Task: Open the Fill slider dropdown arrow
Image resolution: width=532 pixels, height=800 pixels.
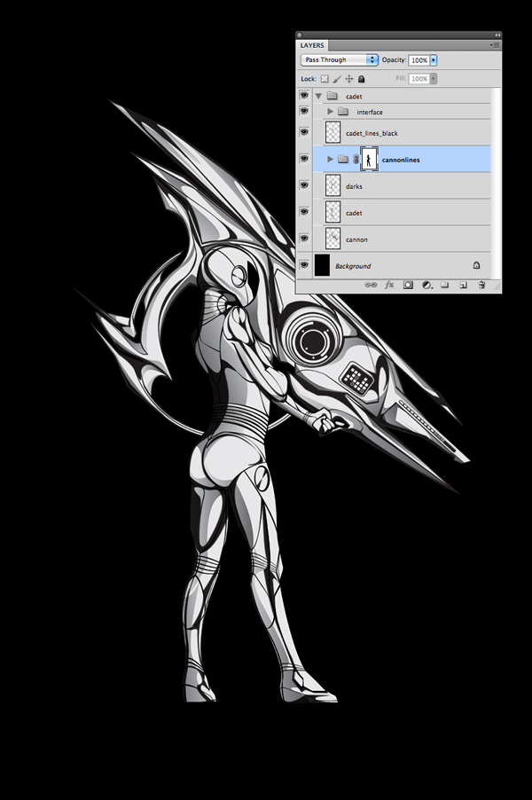Action: [x=434, y=79]
